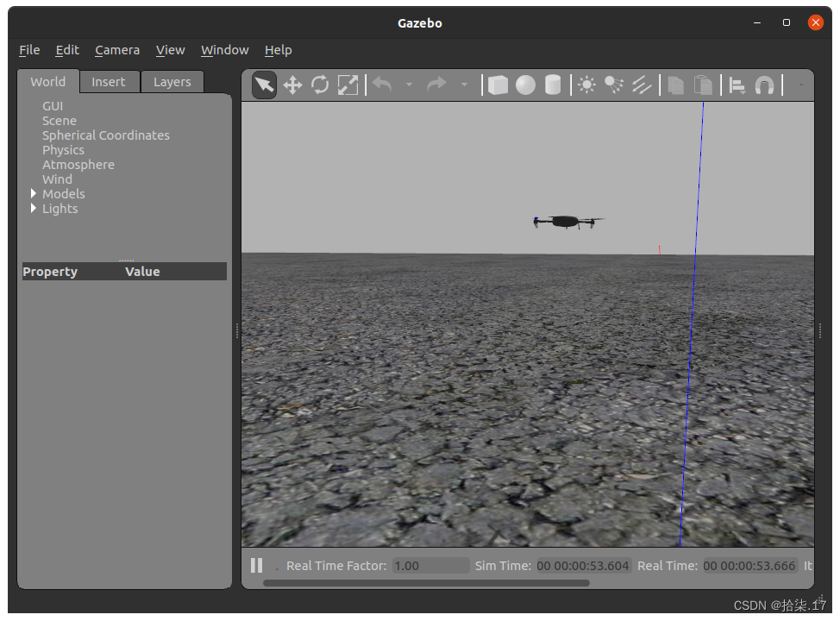This screenshot has height=621, width=840.
Task: Select Physics in the World tree
Action: (63, 150)
